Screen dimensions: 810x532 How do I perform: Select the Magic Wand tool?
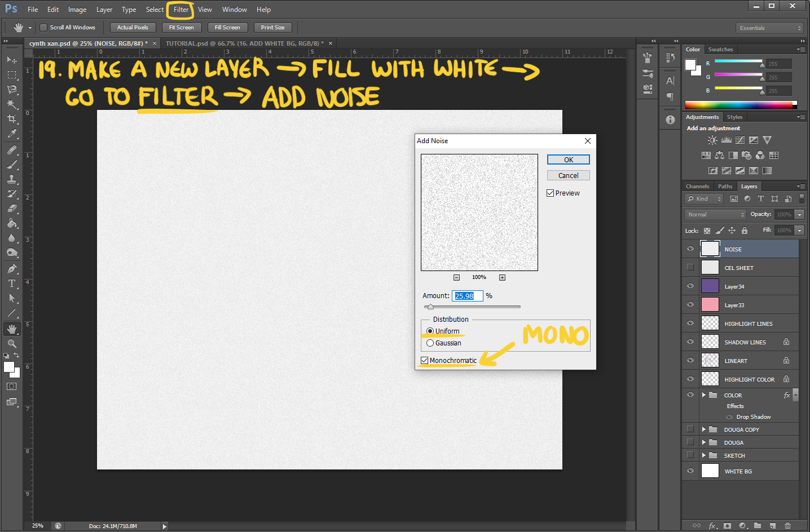point(11,104)
